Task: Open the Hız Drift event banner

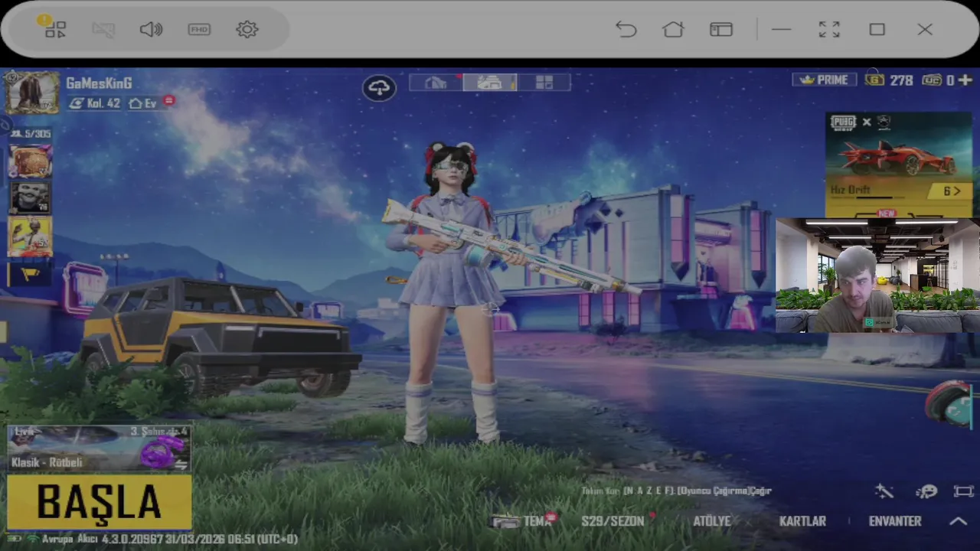Action: tap(898, 165)
